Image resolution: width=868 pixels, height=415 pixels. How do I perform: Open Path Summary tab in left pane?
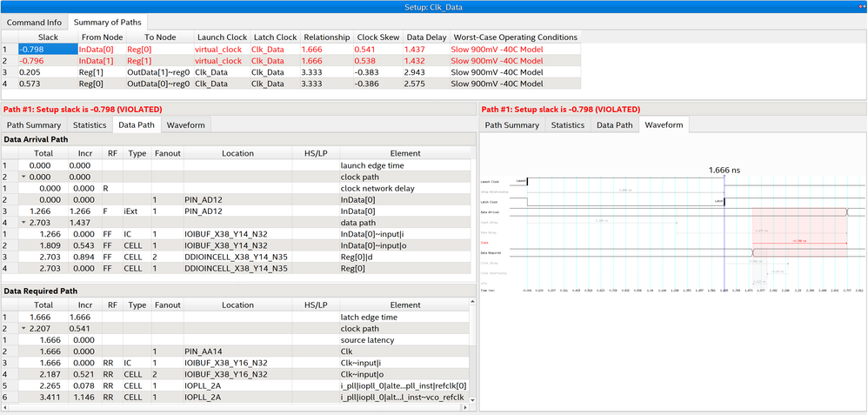point(33,125)
